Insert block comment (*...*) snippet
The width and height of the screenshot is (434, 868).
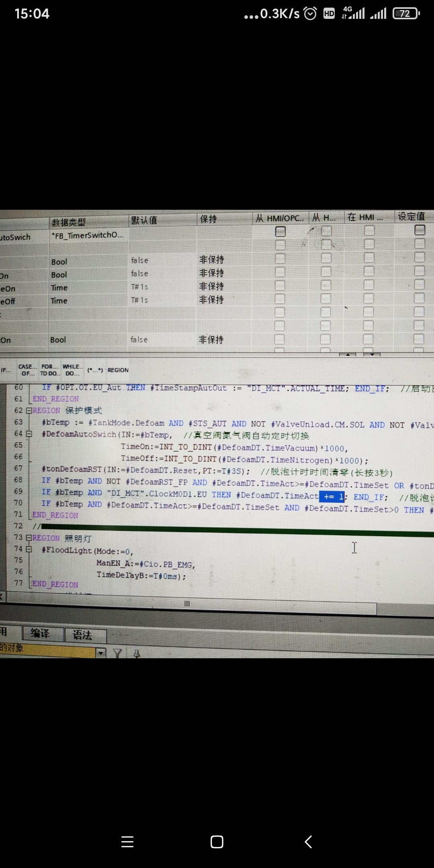click(x=95, y=370)
